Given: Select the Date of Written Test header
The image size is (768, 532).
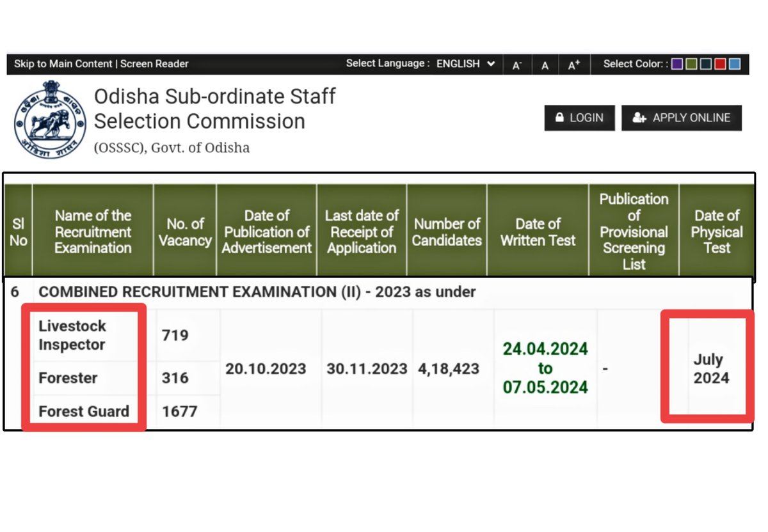Looking at the screenshot, I should 538,231.
